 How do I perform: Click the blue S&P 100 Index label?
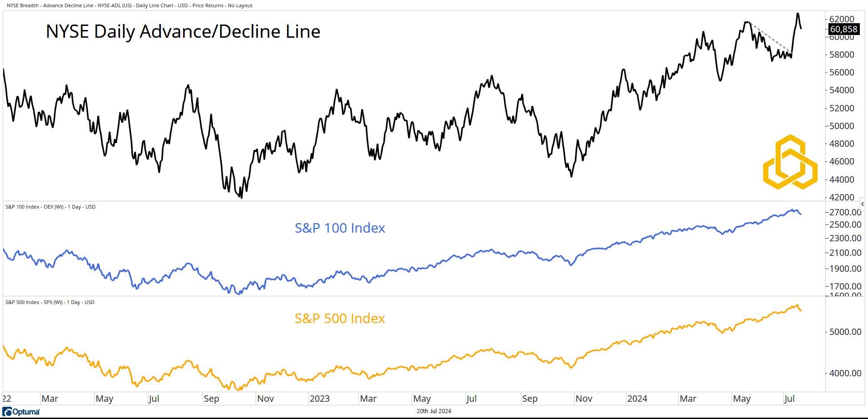click(339, 228)
